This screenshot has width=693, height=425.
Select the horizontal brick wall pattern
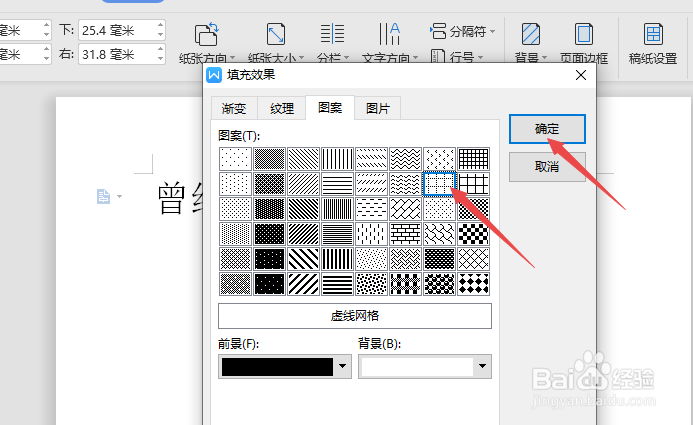click(x=405, y=234)
